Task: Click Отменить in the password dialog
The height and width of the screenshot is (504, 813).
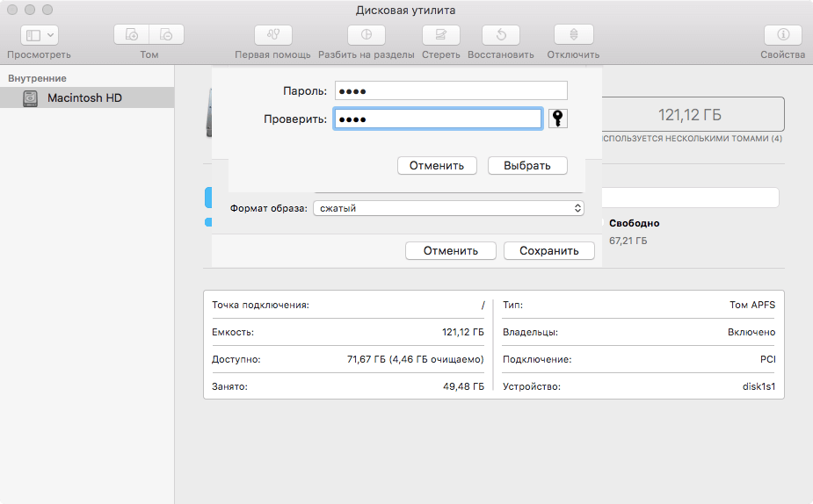Action: (x=437, y=165)
